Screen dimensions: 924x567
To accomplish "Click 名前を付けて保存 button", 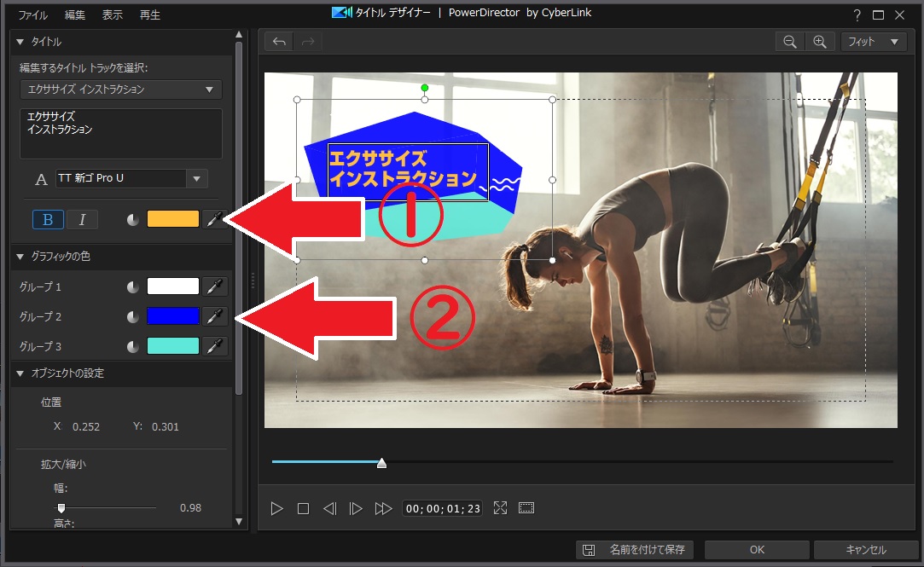I will pos(634,550).
